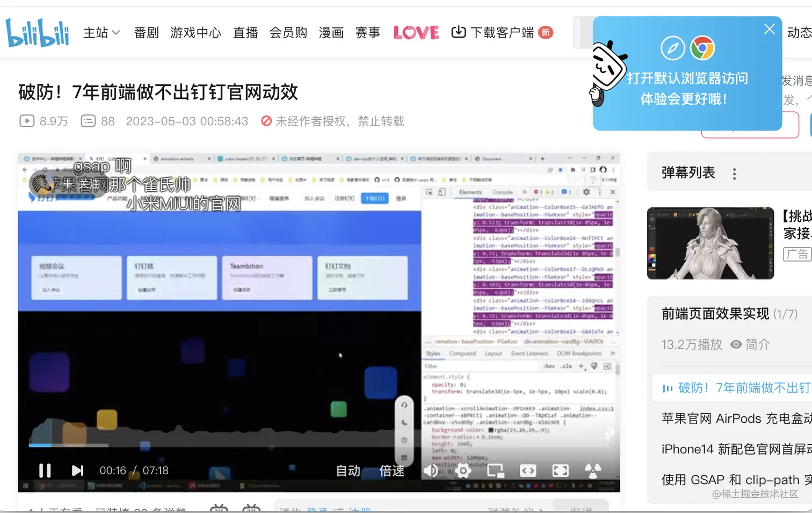Open the 倍速 playback speed menu
812x513 pixels.
392,470
